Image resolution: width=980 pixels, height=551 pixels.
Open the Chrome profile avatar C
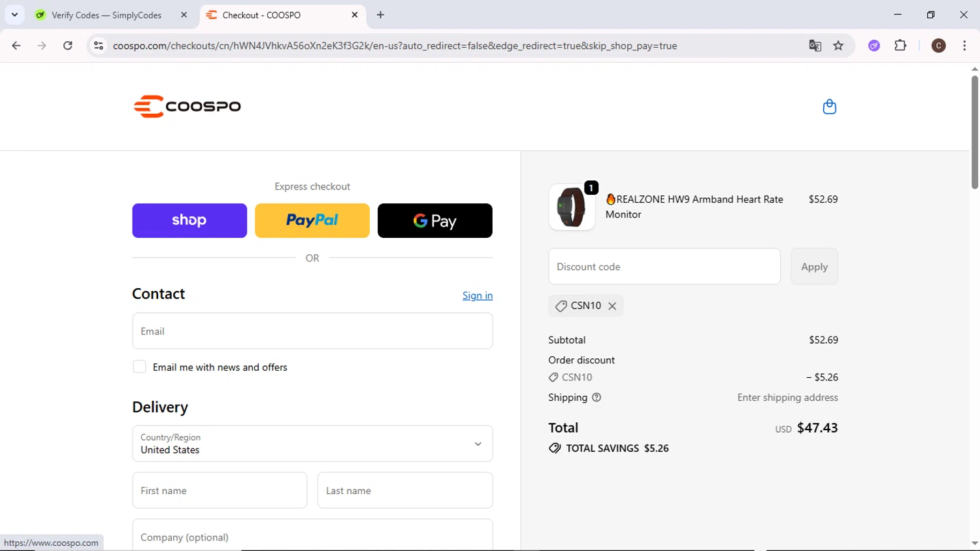[x=938, y=46]
